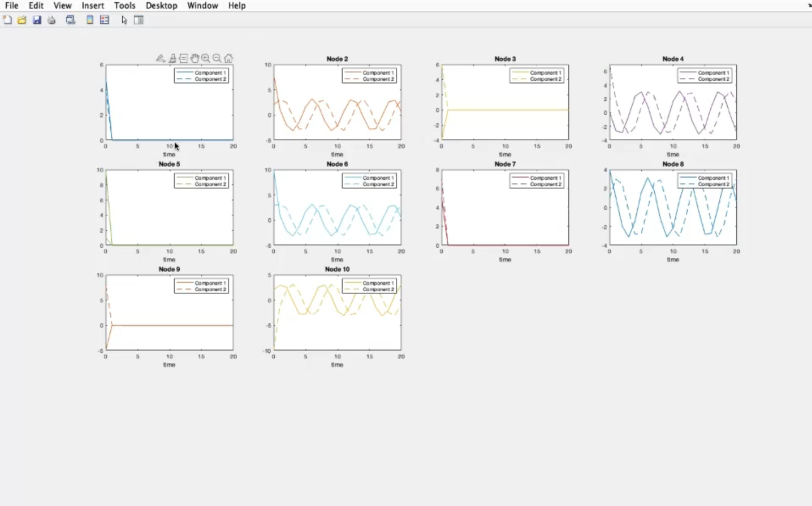Save the figure using the floppy disk icon
812x506 pixels.
click(37, 20)
